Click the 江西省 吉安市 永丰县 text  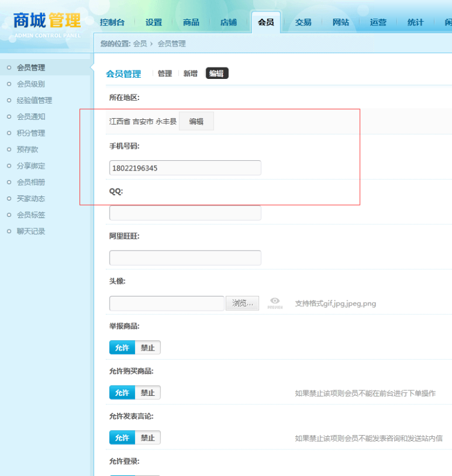click(x=143, y=122)
